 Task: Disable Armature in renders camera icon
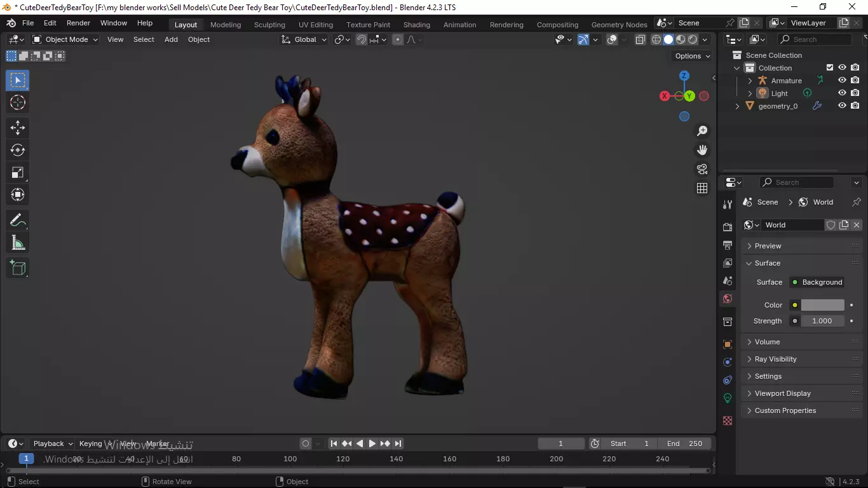(x=855, y=80)
